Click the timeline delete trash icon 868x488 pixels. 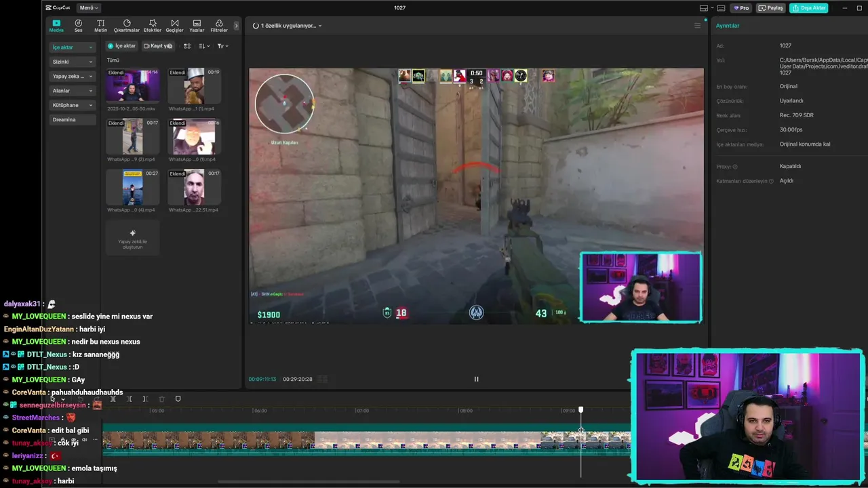tap(161, 399)
